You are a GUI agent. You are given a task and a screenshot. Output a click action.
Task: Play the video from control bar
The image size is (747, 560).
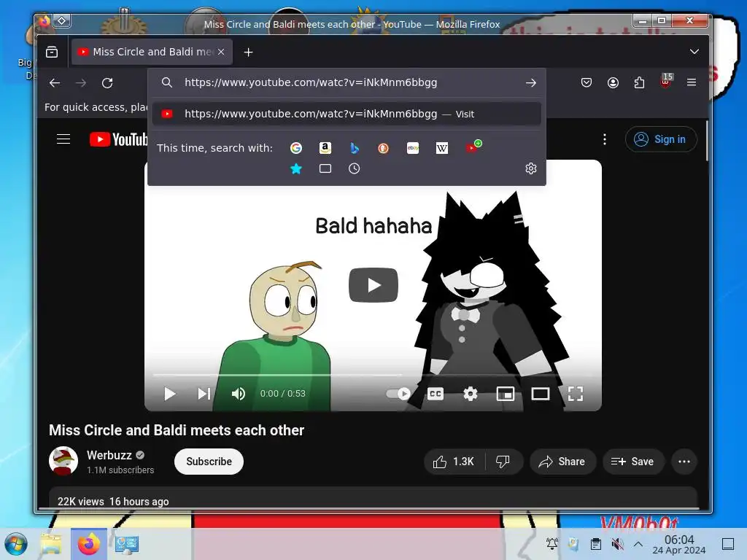click(x=169, y=394)
